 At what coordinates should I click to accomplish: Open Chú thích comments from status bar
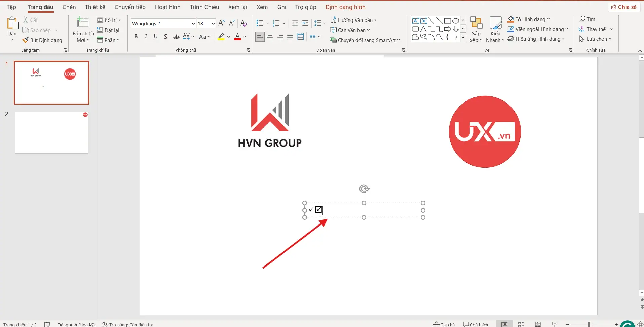pyautogui.click(x=475, y=324)
